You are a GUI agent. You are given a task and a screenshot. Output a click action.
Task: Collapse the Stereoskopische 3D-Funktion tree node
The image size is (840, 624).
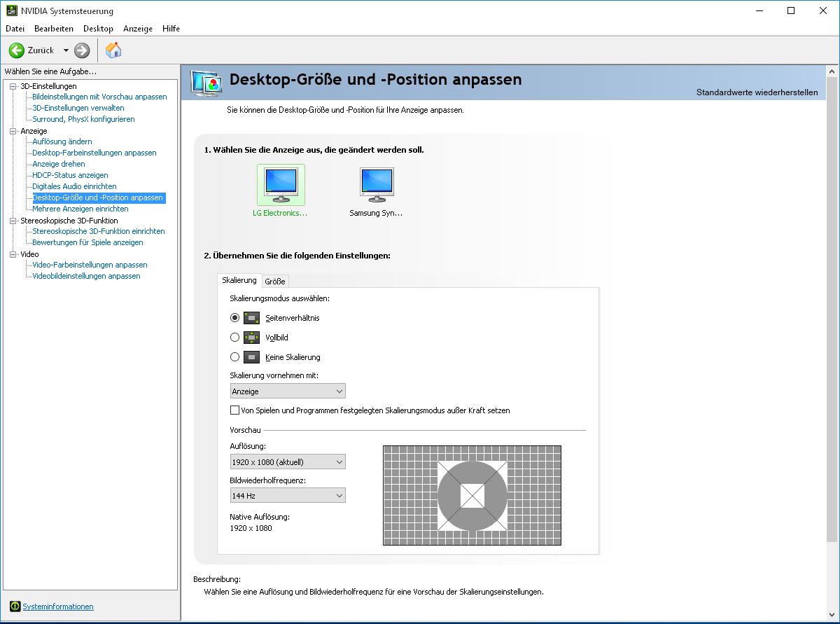click(x=13, y=221)
